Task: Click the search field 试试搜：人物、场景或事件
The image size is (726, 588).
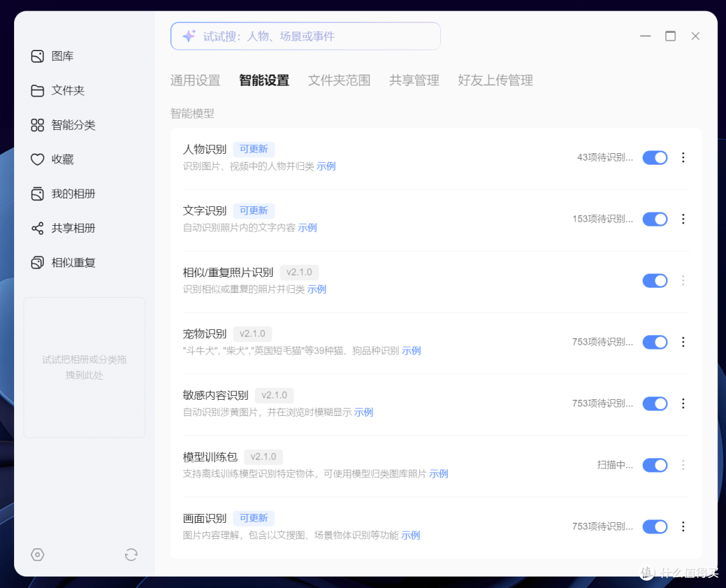Action: coord(306,36)
